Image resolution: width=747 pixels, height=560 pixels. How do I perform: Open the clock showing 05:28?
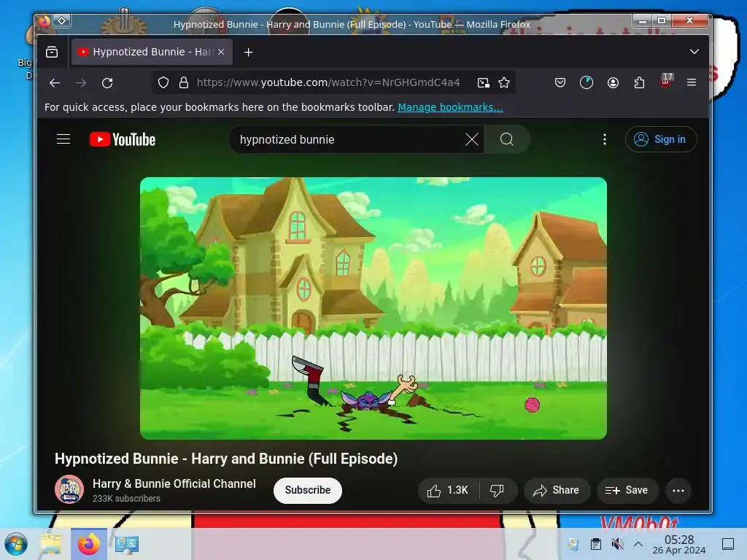click(679, 544)
